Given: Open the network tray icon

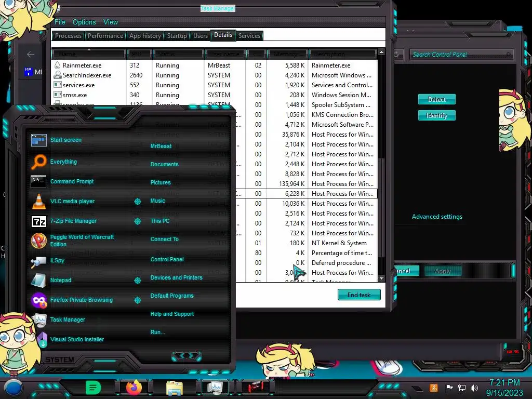Looking at the screenshot, I should click(462, 388).
